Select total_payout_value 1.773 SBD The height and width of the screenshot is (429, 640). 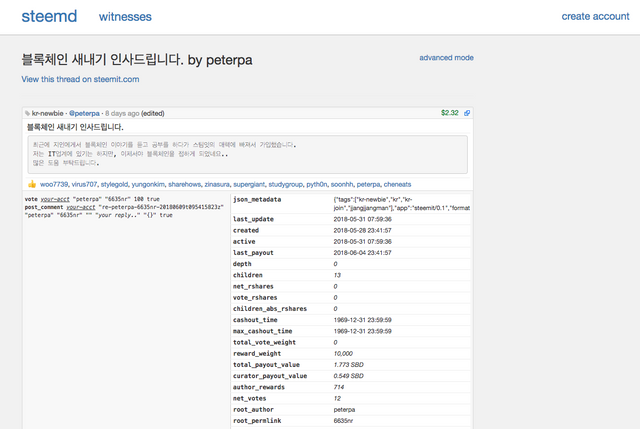click(x=349, y=365)
